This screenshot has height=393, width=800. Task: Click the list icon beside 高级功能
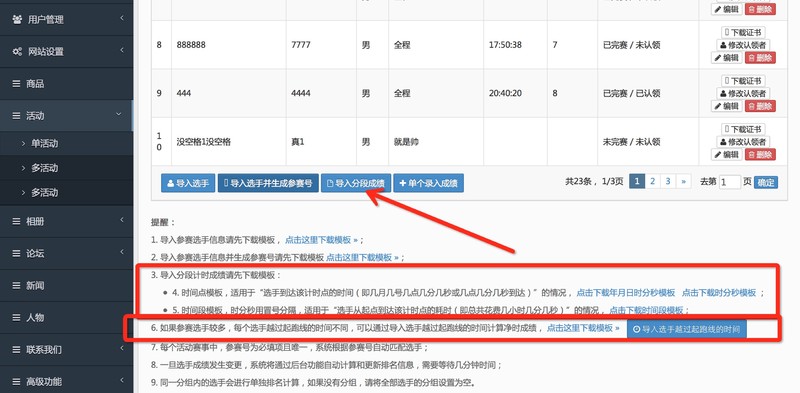[17, 382]
